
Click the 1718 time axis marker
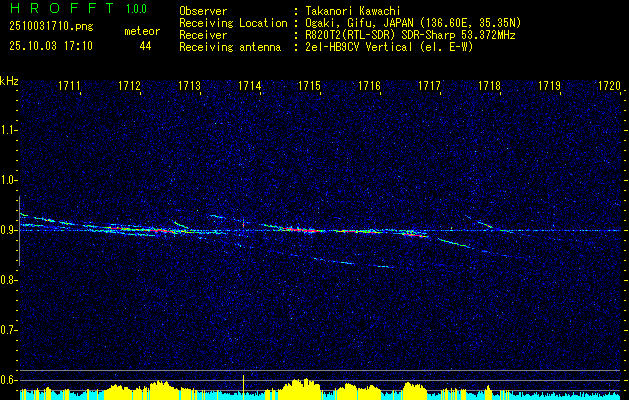tap(489, 86)
